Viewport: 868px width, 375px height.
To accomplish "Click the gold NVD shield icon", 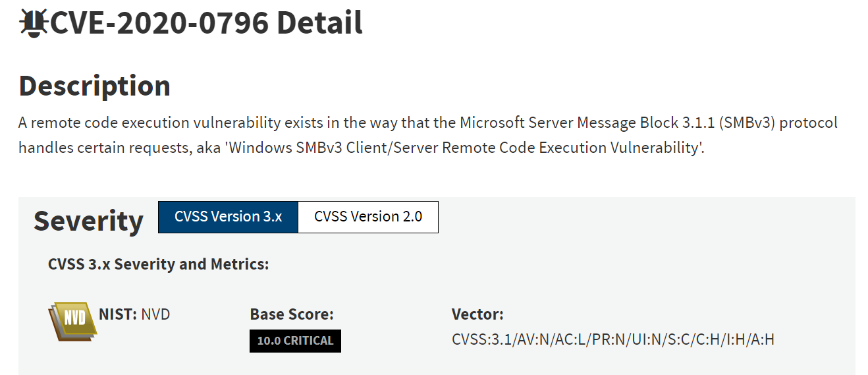I will point(72,320).
